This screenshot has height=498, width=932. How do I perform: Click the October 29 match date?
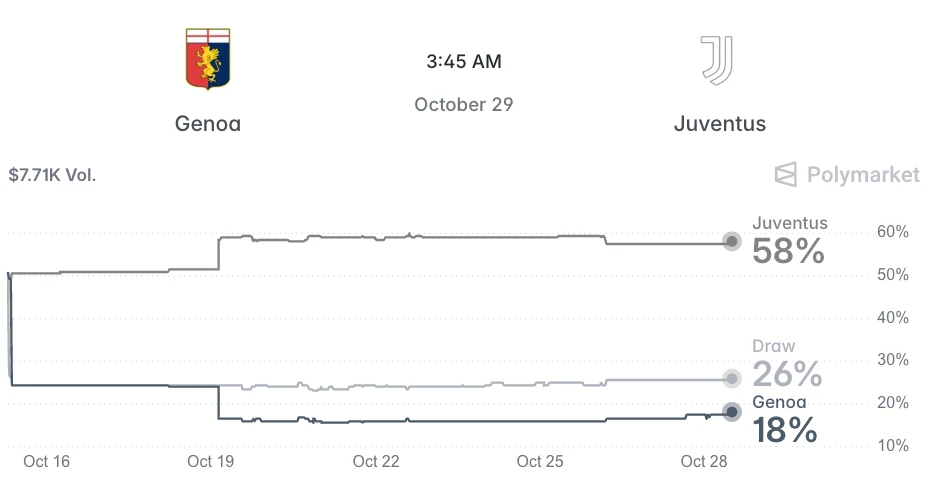click(x=464, y=105)
